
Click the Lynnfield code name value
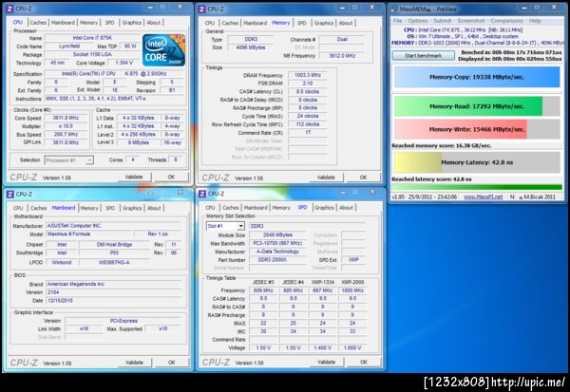click(69, 47)
